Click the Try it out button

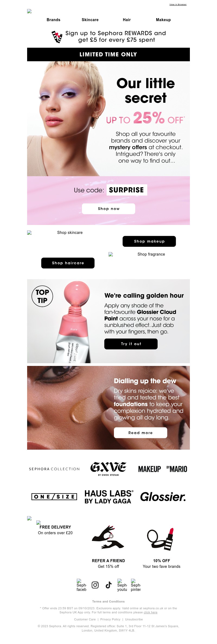point(131,344)
